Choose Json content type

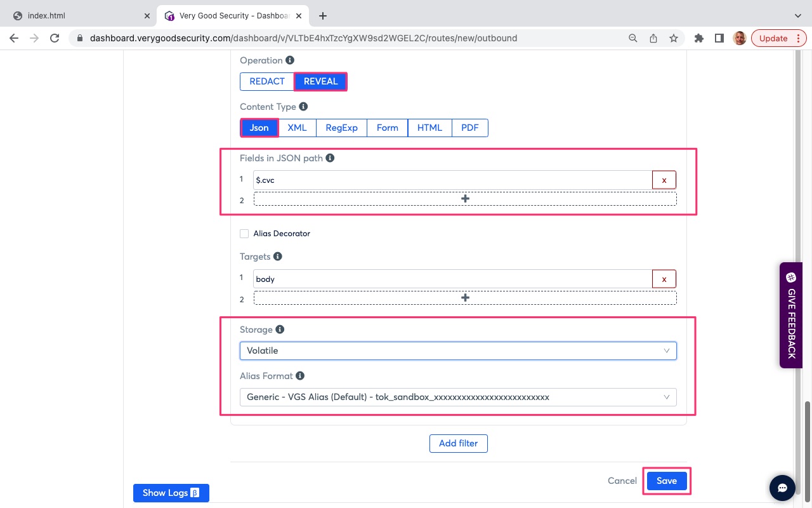click(x=259, y=128)
